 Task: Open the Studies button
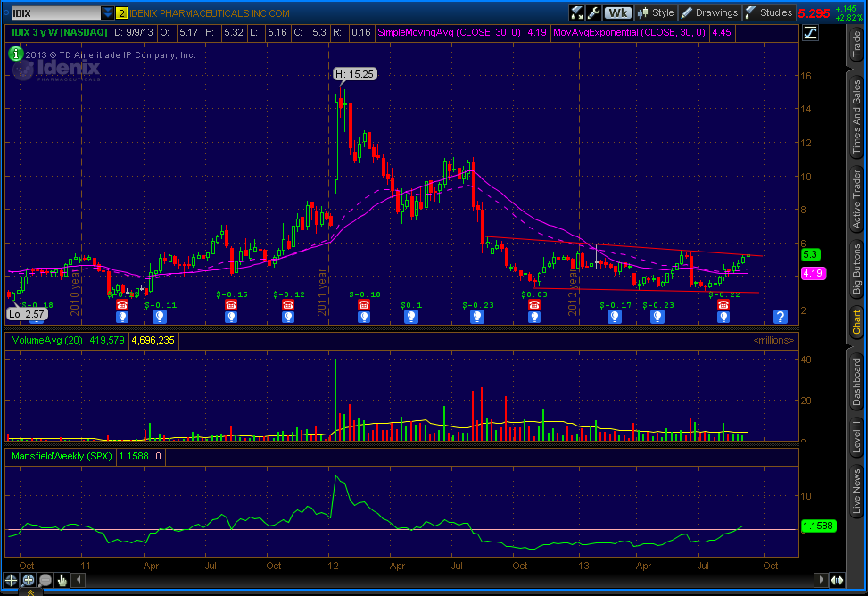pos(769,12)
